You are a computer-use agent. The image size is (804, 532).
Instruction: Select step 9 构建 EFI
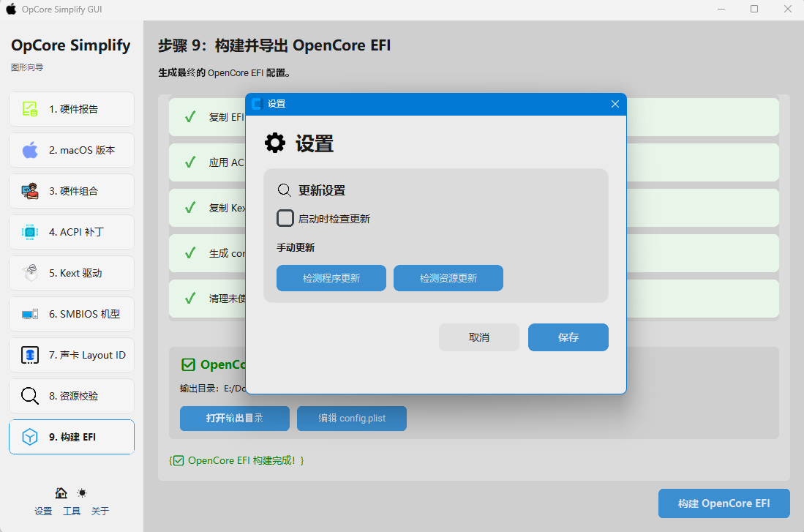72,437
